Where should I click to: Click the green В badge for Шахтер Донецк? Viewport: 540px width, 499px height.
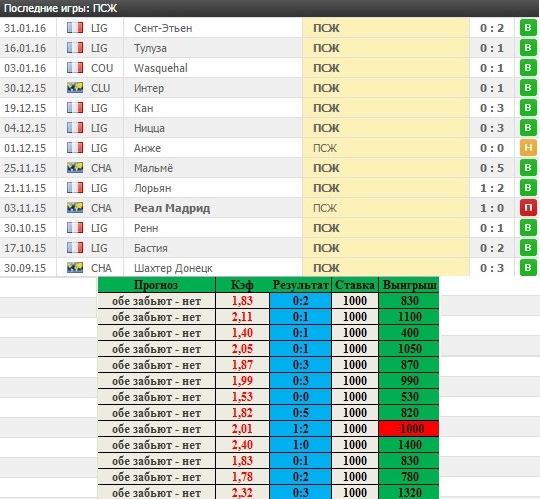(528, 268)
